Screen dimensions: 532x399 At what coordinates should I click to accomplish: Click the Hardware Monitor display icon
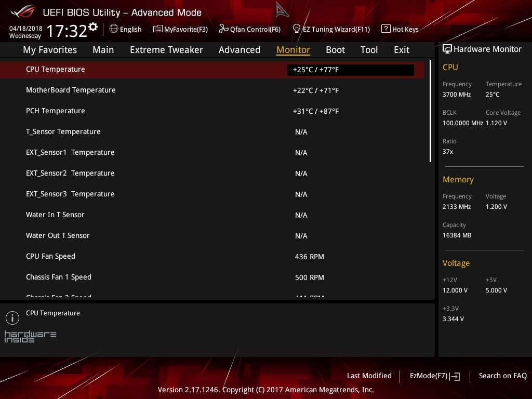tap(447, 49)
